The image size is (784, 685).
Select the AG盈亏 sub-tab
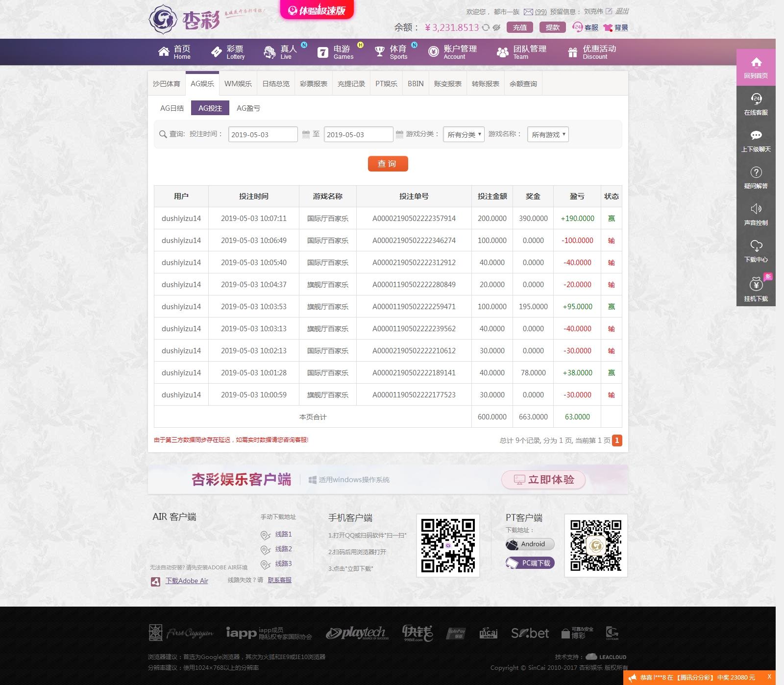click(248, 108)
